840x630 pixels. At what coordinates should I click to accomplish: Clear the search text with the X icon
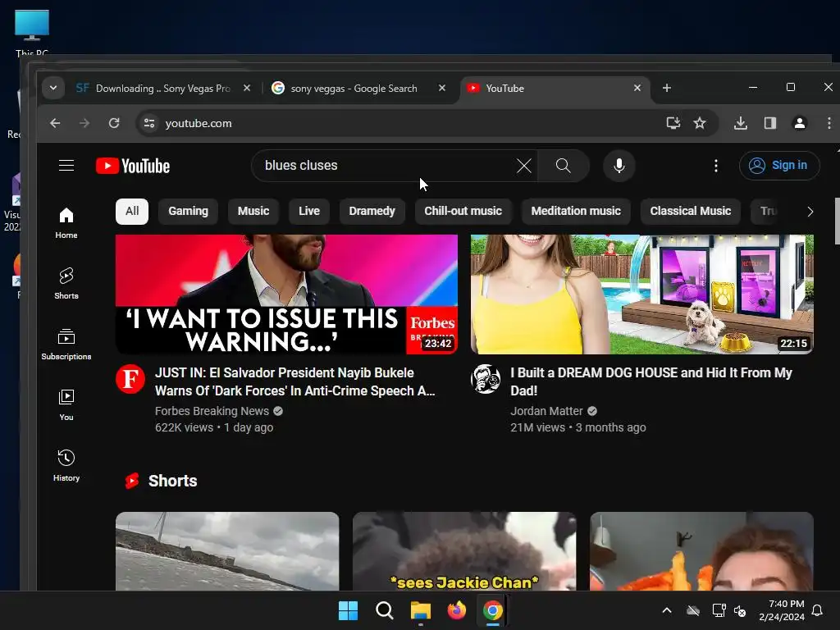point(524,166)
